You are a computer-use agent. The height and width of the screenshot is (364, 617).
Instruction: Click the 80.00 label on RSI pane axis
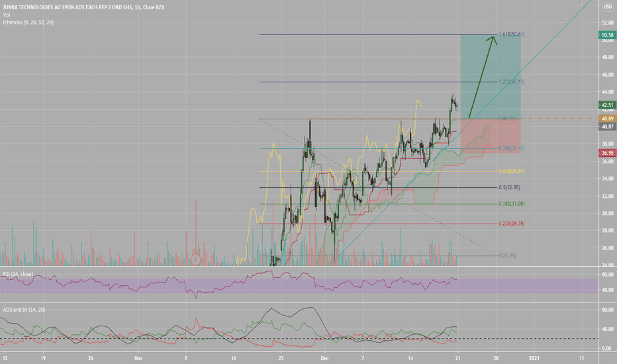point(607,275)
